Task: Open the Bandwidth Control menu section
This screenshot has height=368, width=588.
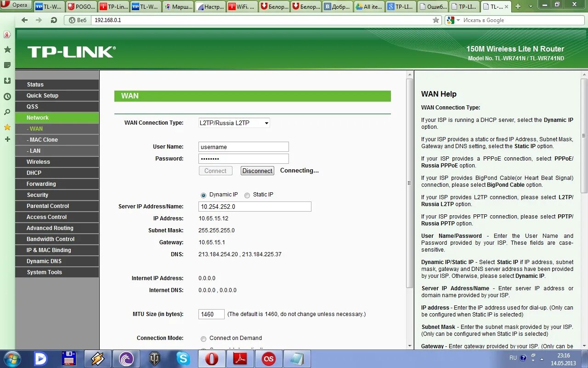Action: (57, 239)
